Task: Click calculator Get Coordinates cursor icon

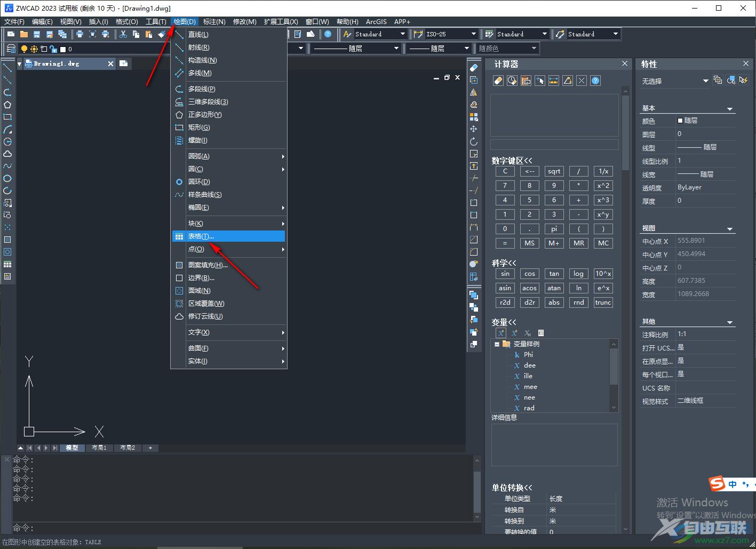Action: 540,81
